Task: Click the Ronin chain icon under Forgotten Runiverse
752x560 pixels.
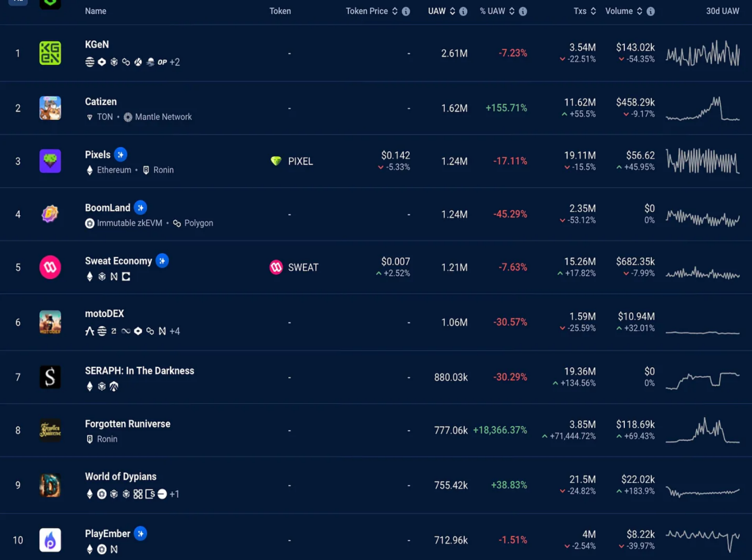Action: point(90,439)
